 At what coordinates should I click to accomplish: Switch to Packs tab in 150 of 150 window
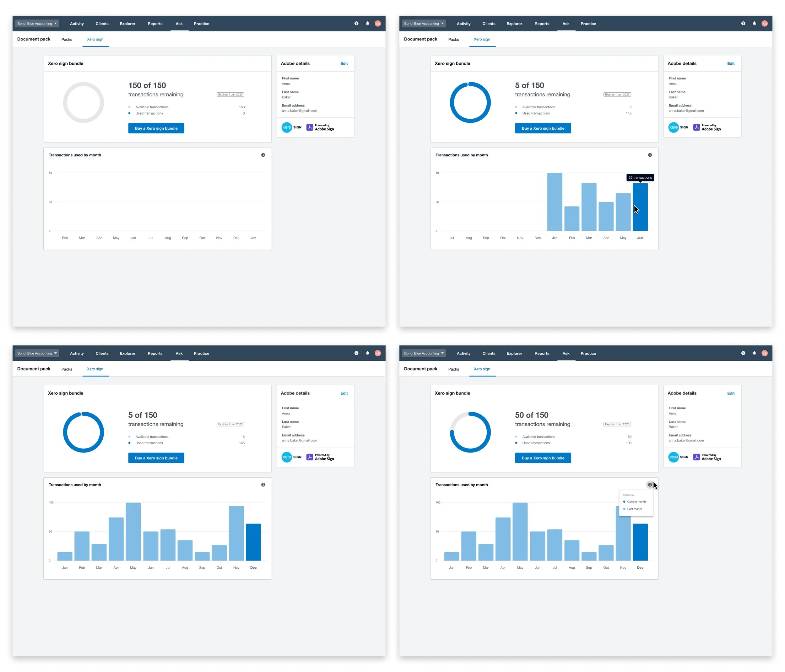[67, 39]
